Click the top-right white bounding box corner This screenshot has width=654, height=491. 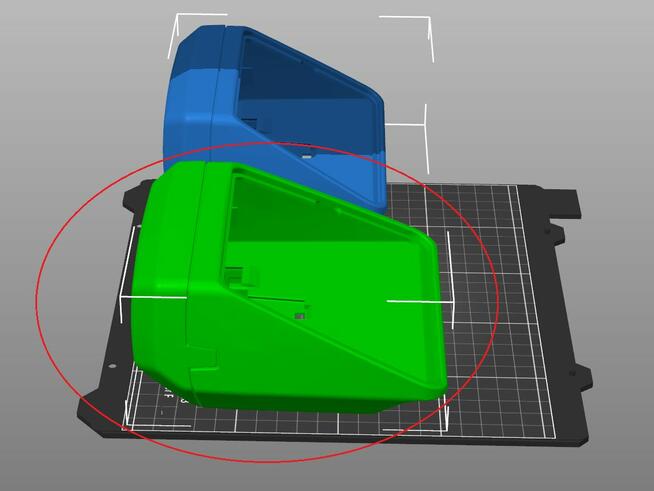click(x=428, y=18)
